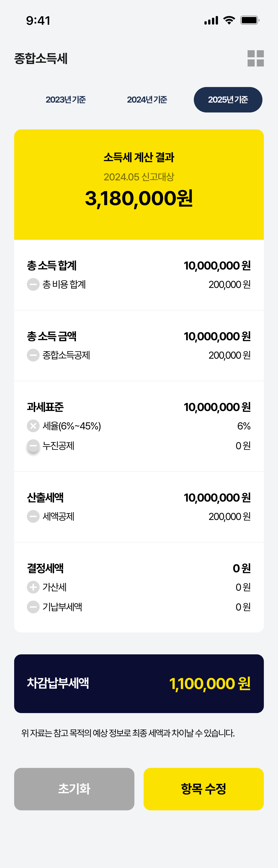Select the multiply icon beside 세율(6%~45%)
The height and width of the screenshot is (868, 278).
[x=33, y=426]
